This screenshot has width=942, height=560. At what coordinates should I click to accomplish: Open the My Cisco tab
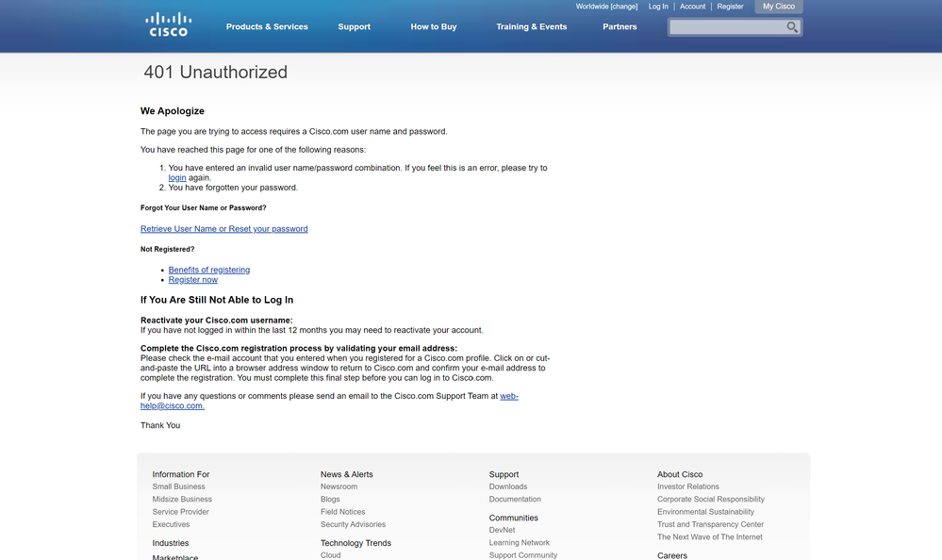[x=779, y=7]
